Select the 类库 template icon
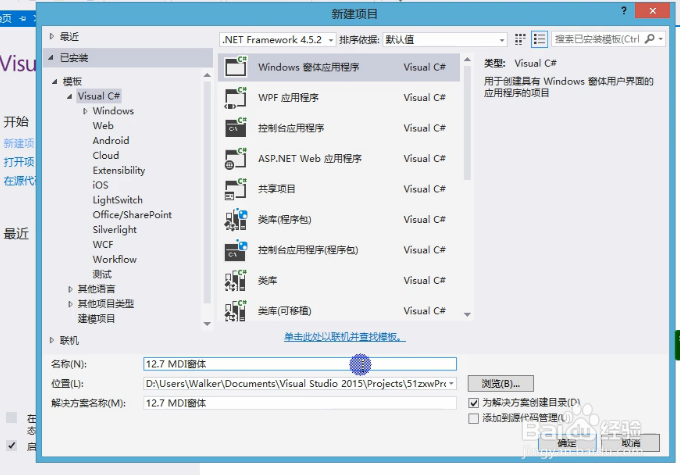This screenshot has height=475, width=680. click(x=236, y=280)
